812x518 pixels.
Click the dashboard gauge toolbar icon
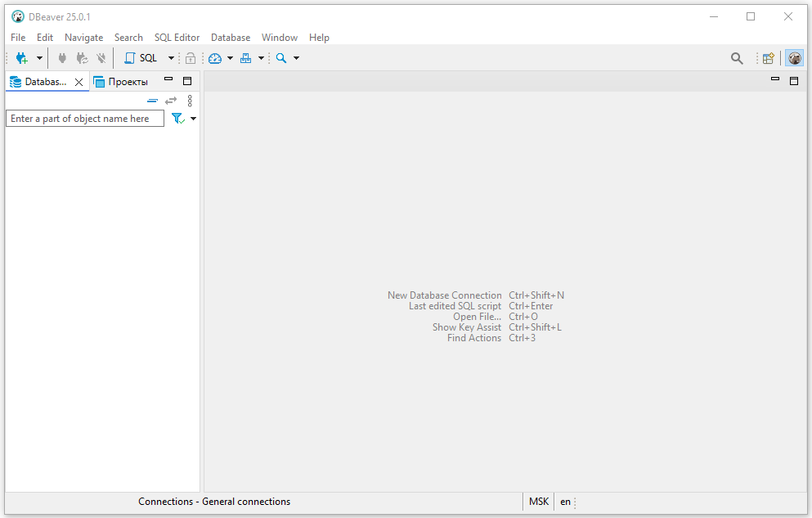click(215, 58)
